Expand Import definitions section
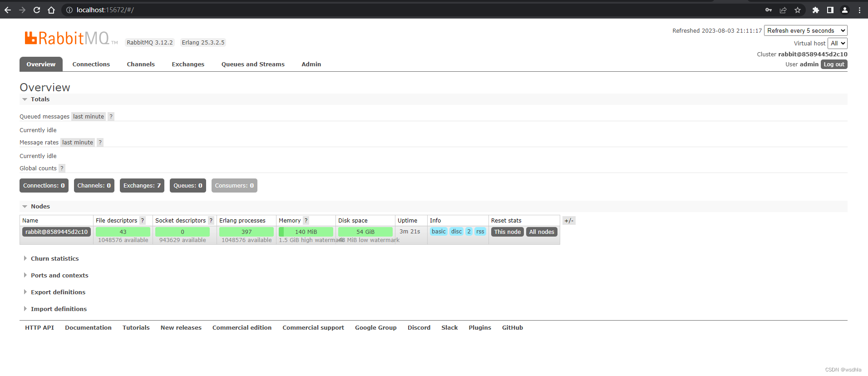 tap(55, 309)
